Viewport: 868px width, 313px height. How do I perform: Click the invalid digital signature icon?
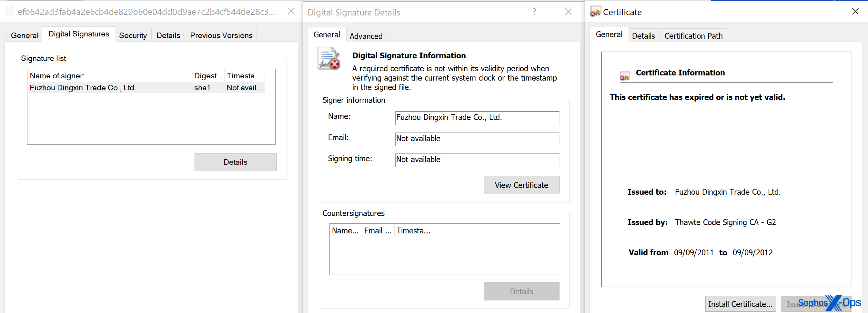329,59
